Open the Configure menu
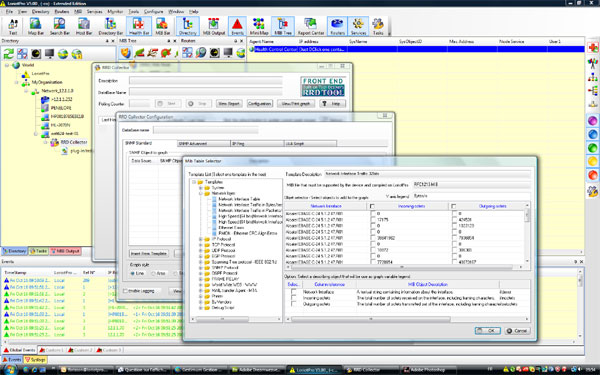This screenshot has width=600, height=375. pos(153,11)
